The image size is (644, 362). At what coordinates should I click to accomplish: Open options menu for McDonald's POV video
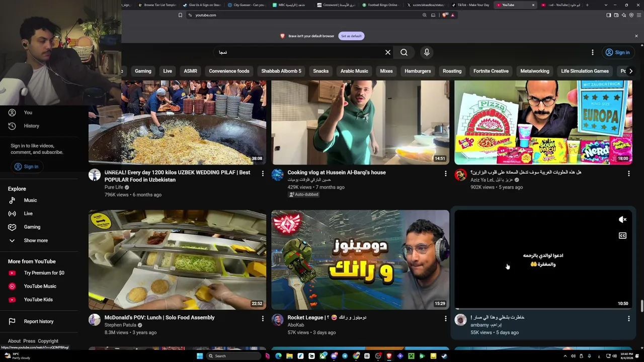pos(263,318)
